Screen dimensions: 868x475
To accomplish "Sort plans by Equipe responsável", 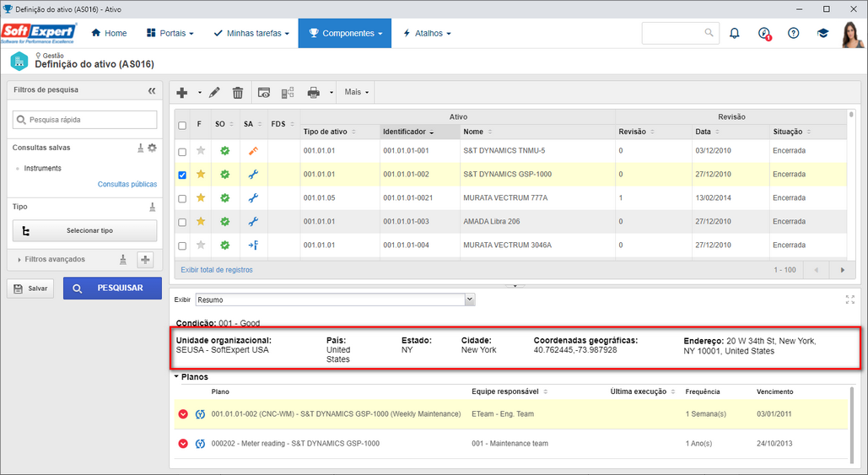I will pyautogui.click(x=509, y=392).
